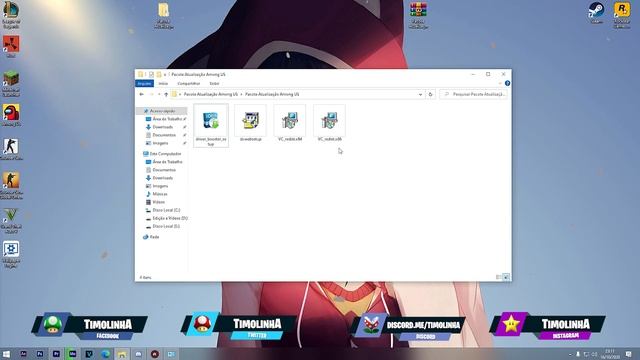This screenshot has height=360, width=640.
Task: Refresh the current folder view
Action: [430, 94]
